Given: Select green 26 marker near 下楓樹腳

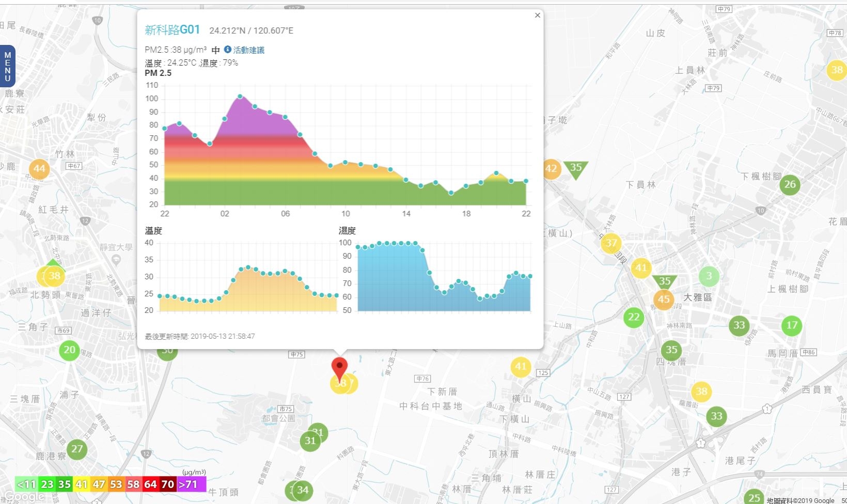Looking at the screenshot, I should point(790,184).
